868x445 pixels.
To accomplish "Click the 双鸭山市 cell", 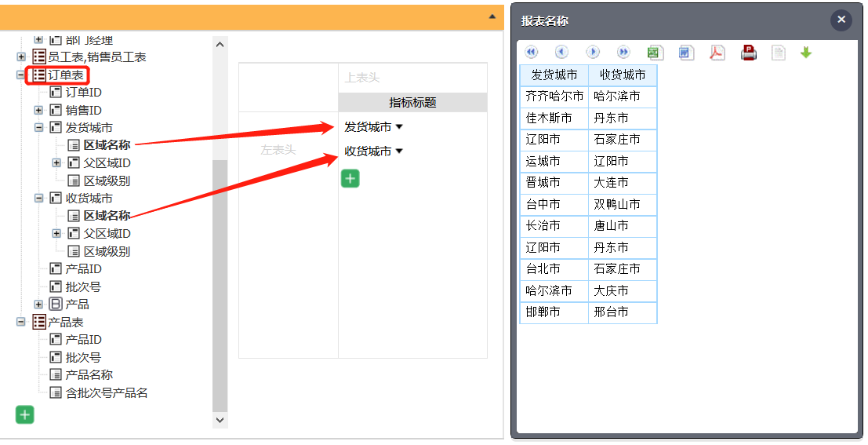I will point(623,205).
